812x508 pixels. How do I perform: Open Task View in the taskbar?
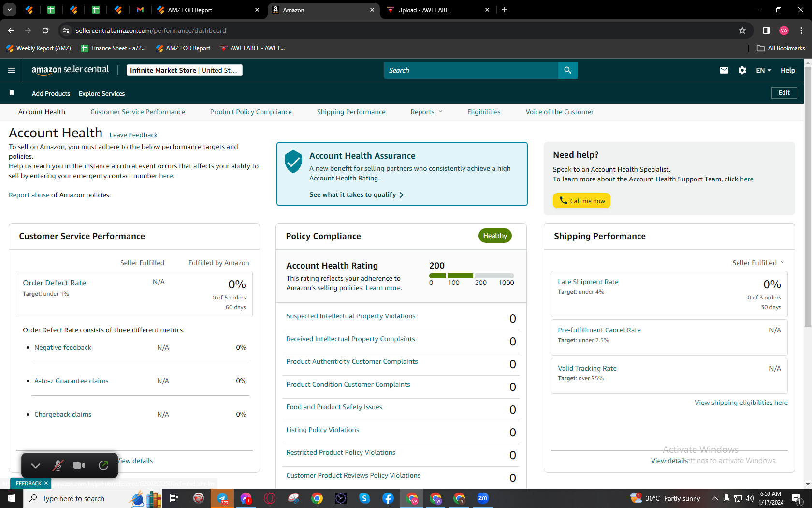(x=174, y=498)
